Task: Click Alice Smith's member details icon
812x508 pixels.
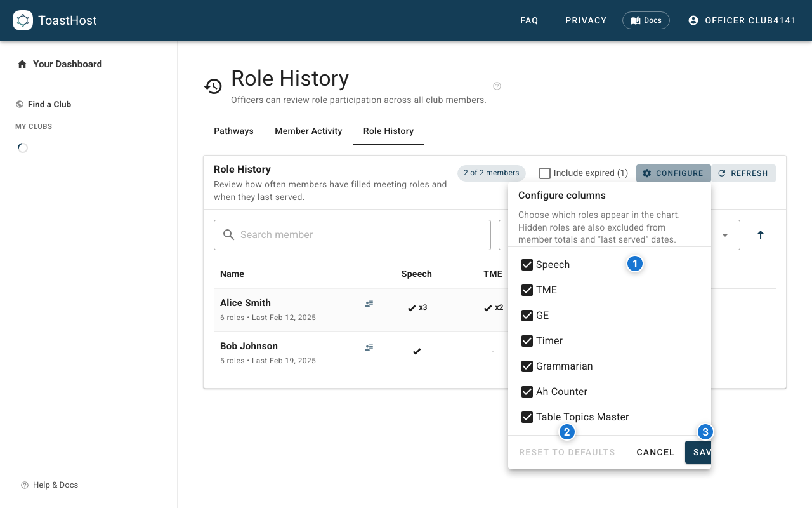Action: click(369, 304)
